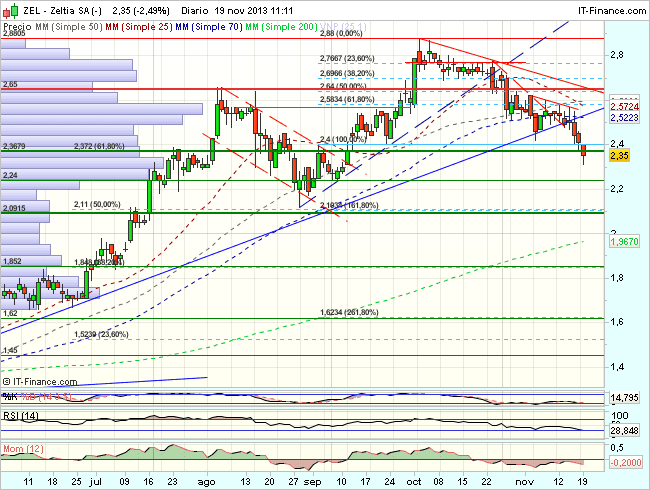This screenshot has height=490, width=650.
Task: Click the 1,852 support level label
Action: click(12, 261)
